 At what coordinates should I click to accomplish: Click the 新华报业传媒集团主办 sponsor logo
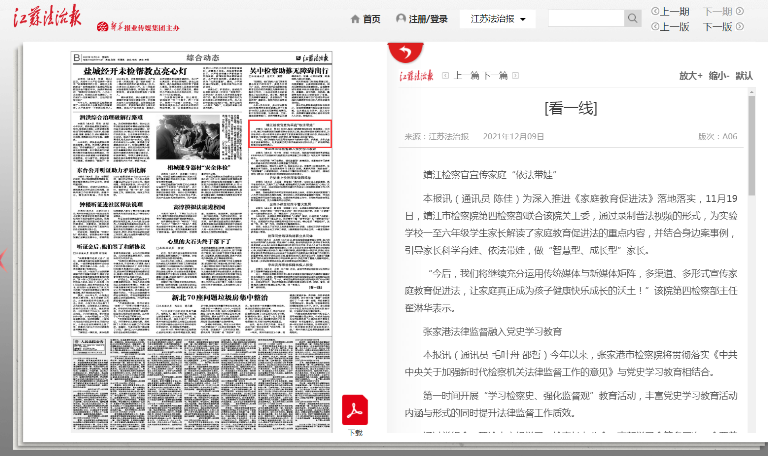pyautogui.click(x=138, y=27)
